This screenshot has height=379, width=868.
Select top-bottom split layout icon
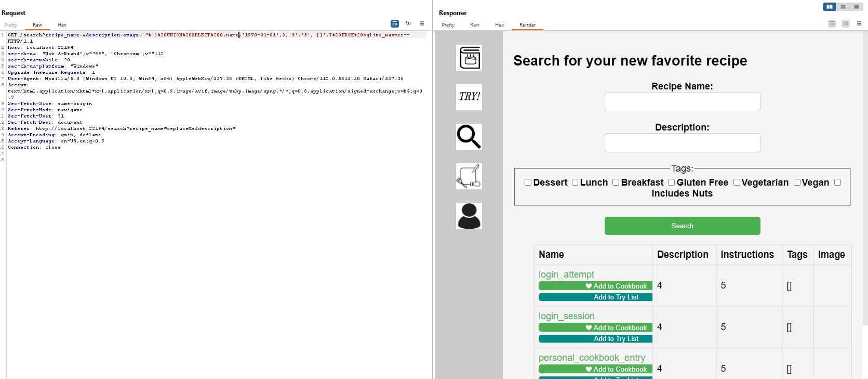[843, 7]
